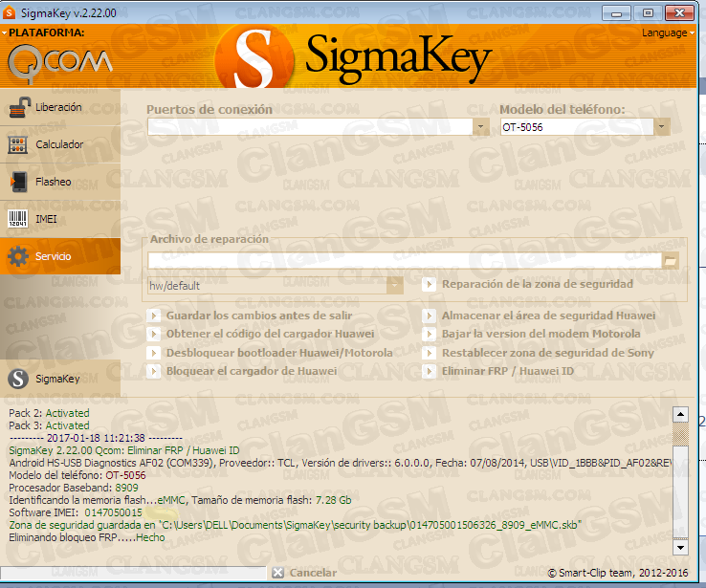Click the Archivo de reparación path field

click(405, 260)
